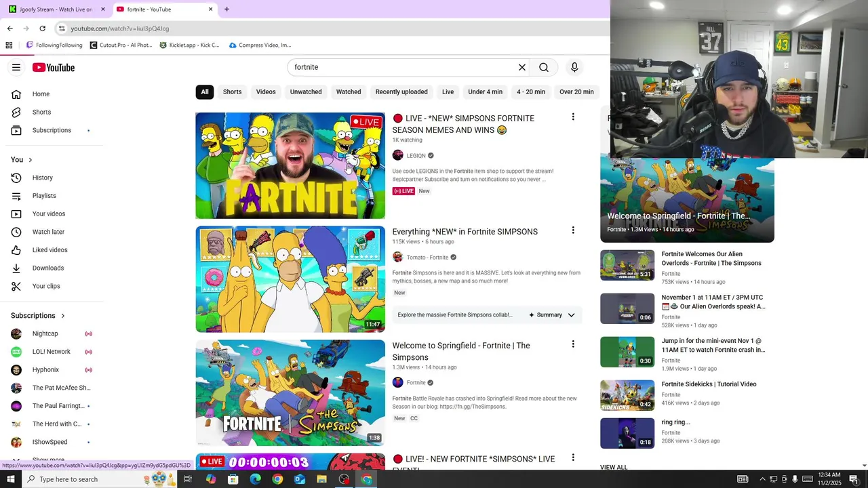Screen dimensions: 868x488
Task: Select the 'Videos' filter chip
Action: pyautogui.click(x=266, y=91)
